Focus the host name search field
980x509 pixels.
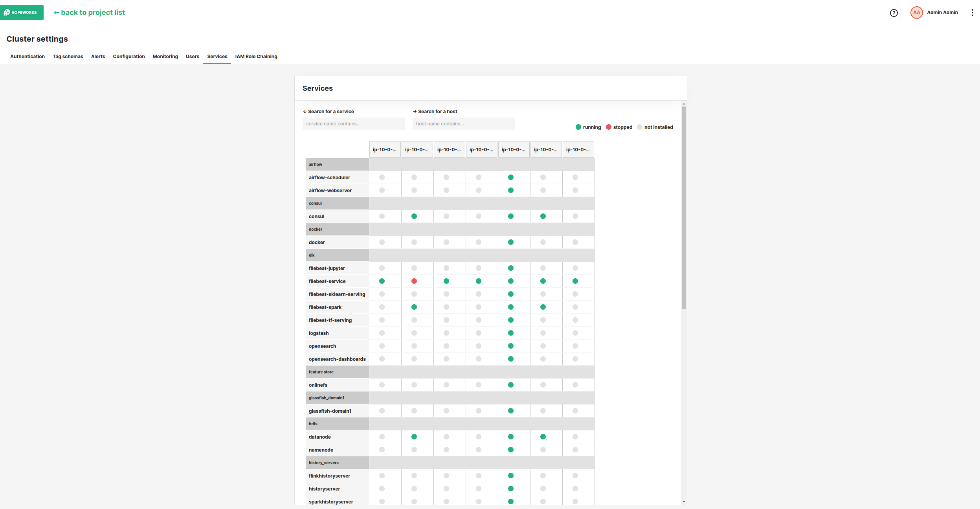[463, 124]
